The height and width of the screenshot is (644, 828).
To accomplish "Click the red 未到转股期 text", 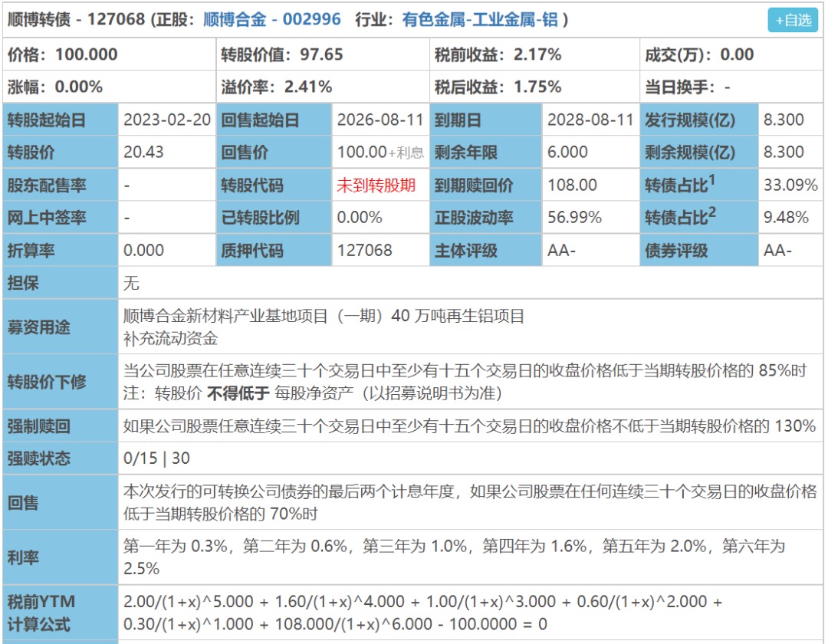I will [x=376, y=186].
